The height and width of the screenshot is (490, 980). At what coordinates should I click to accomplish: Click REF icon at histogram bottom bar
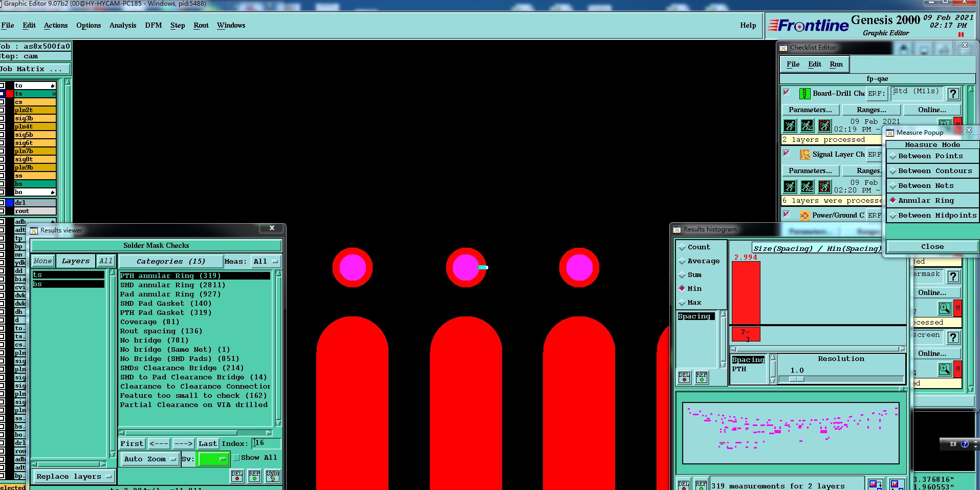click(x=701, y=485)
